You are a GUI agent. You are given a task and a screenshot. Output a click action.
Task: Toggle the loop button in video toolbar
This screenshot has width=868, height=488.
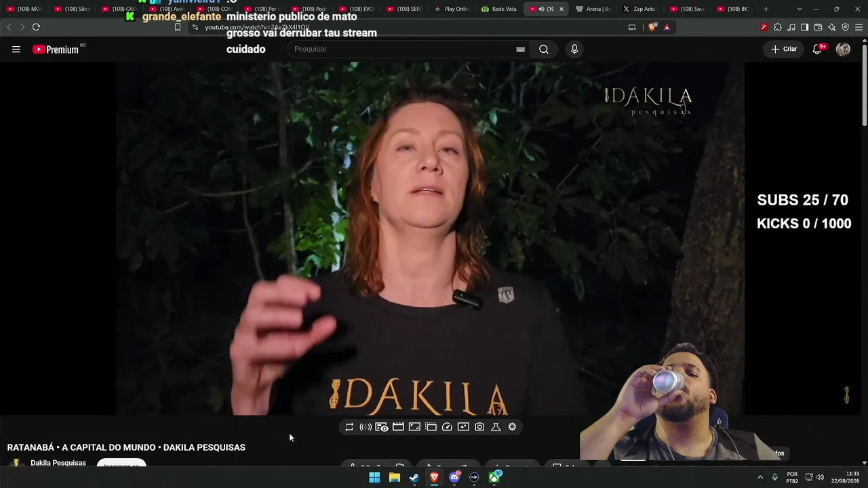[349, 427]
